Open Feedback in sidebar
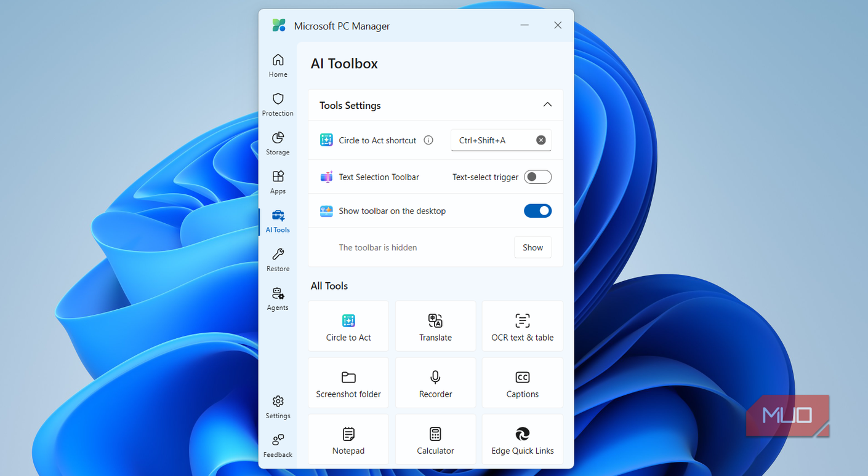Viewport: 868px width, 476px height. pos(278,445)
